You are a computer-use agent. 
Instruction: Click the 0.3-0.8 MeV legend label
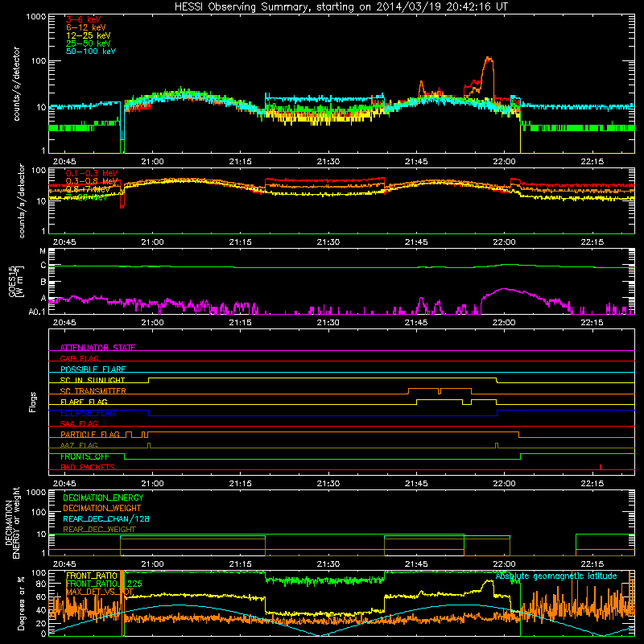(x=92, y=181)
